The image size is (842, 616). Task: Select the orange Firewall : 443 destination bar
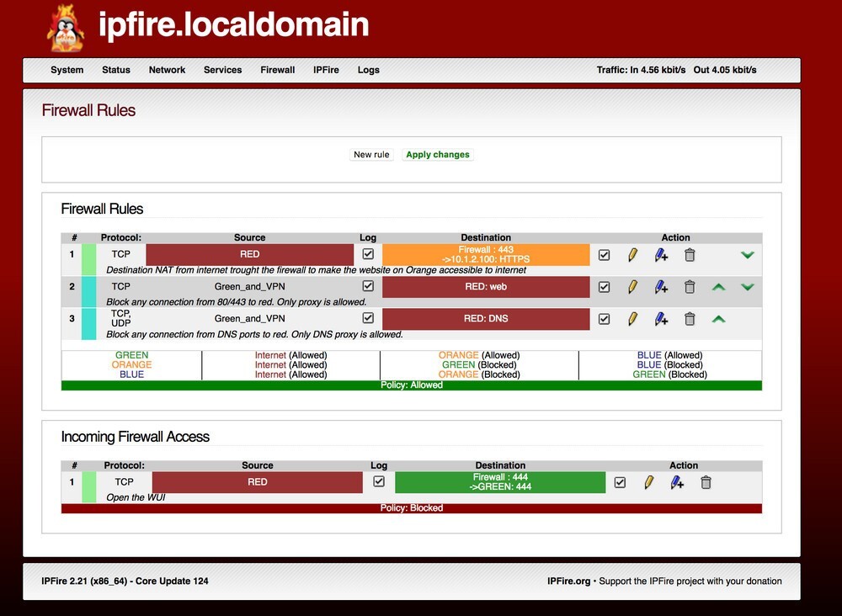(486, 254)
